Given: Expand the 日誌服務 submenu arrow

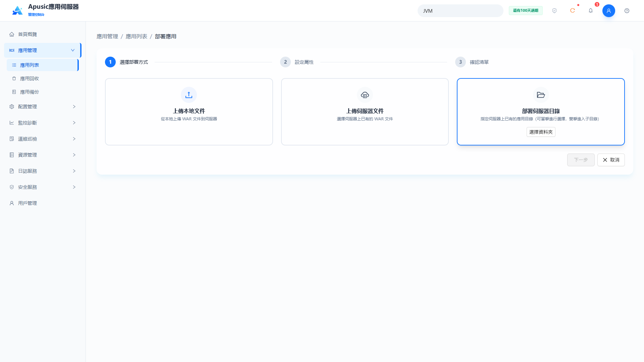Looking at the screenshot, I should point(74,171).
